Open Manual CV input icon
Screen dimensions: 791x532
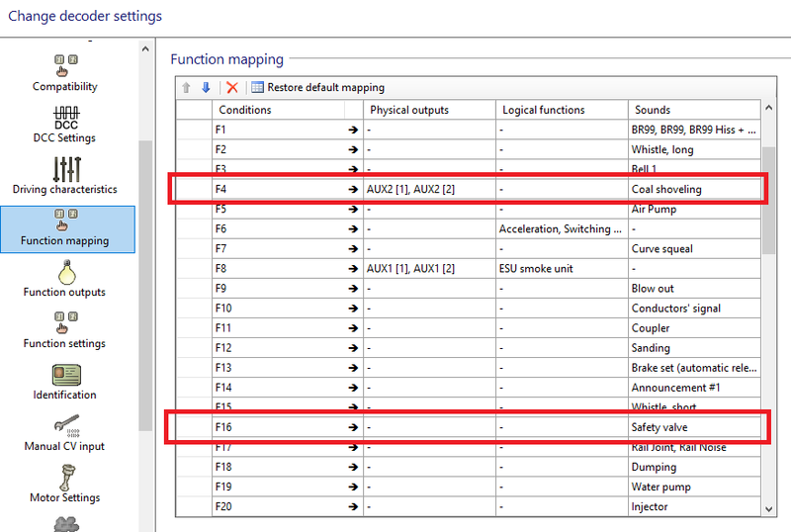tap(65, 425)
